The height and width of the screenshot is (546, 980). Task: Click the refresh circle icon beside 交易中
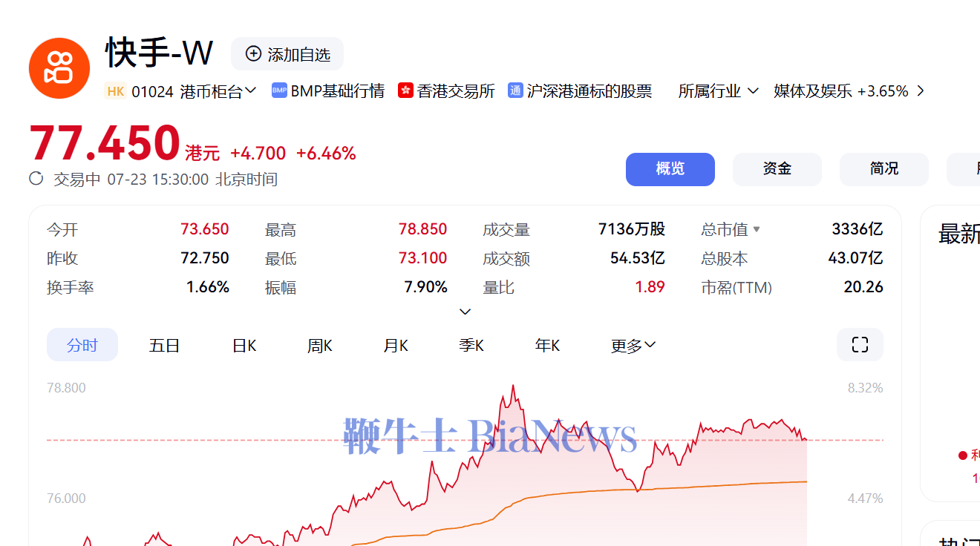pos(36,179)
